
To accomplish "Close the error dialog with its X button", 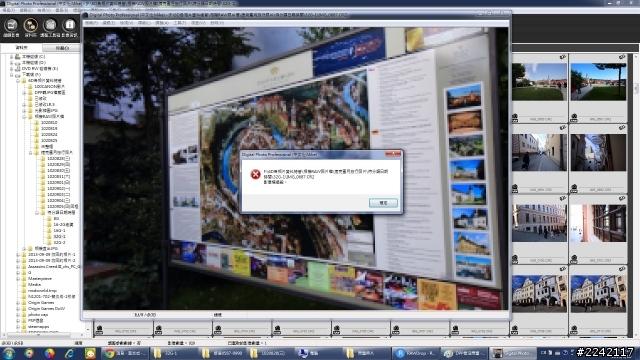I will pyautogui.click(x=393, y=154).
